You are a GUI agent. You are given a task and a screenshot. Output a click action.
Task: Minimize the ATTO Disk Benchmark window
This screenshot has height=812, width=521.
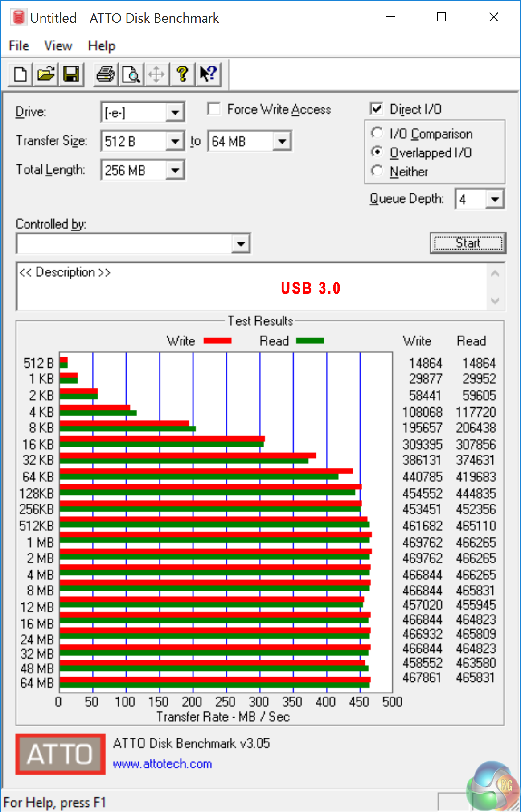[390, 17]
